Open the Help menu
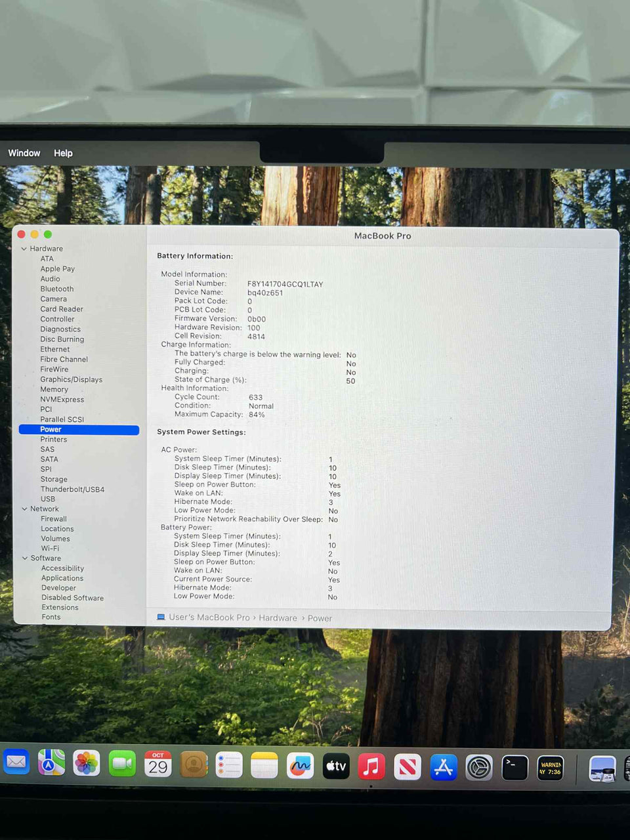This screenshot has width=630, height=840. pyautogui.click(x=63, y=153)
